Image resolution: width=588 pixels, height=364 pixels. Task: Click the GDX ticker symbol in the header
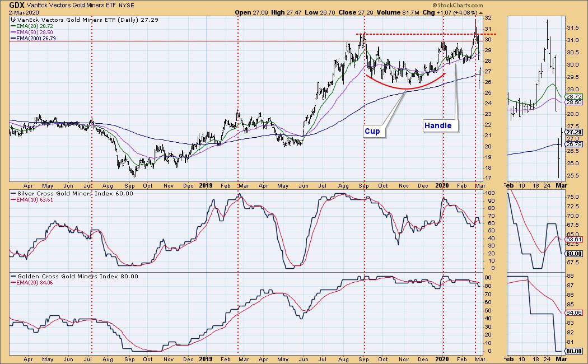[16, 5]
